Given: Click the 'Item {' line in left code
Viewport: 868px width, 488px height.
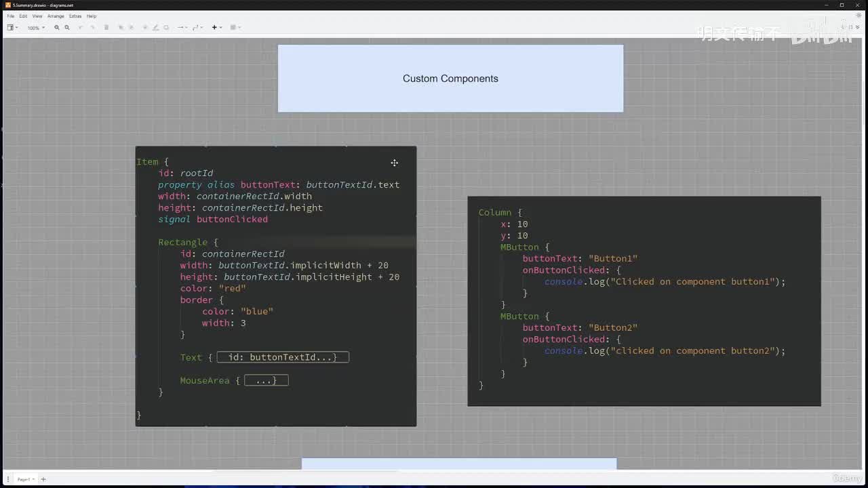Looking at the screenshot, I should (153, 162).
